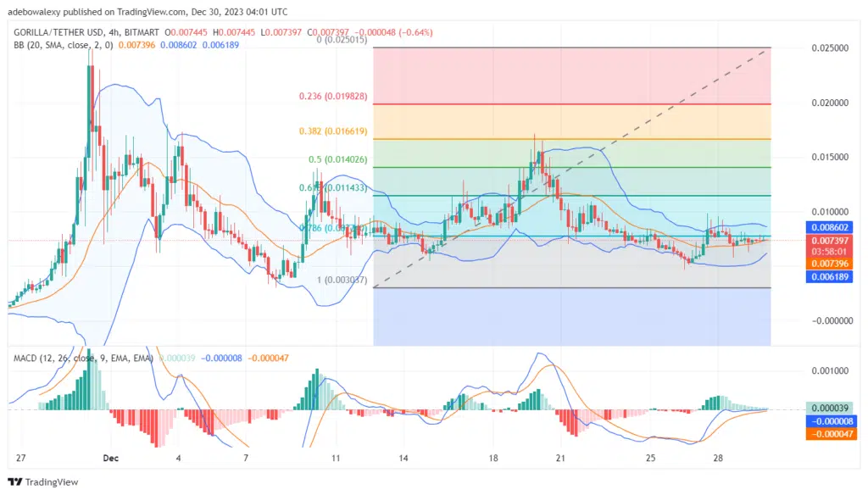This screenshot has width=868, height=495.
Task: Click the 21 date label on the time axis
Action: point(560,458)
